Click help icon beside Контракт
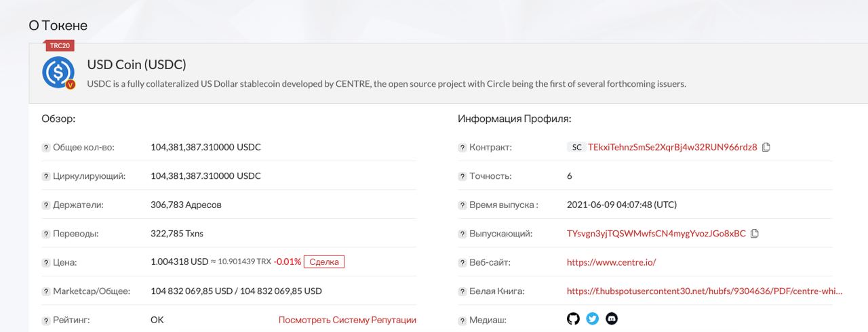Image resolution: width=868 pixels, height=332 pixels. (462, 148)
